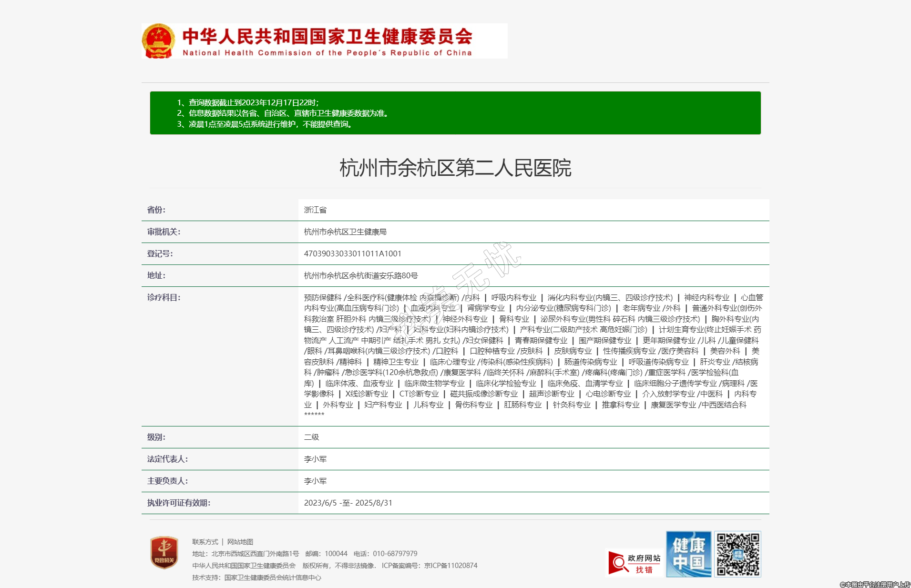Click the 京ICP备11020874 record number link
Image resolution: width=911 pixels, height=588 pixels.
click(x=450, y=566)
